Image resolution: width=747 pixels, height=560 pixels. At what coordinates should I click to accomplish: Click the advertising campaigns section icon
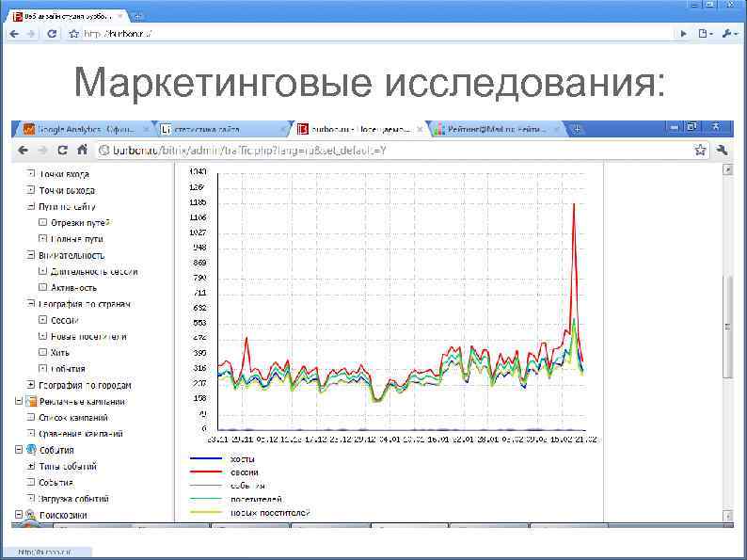(31, 401)
